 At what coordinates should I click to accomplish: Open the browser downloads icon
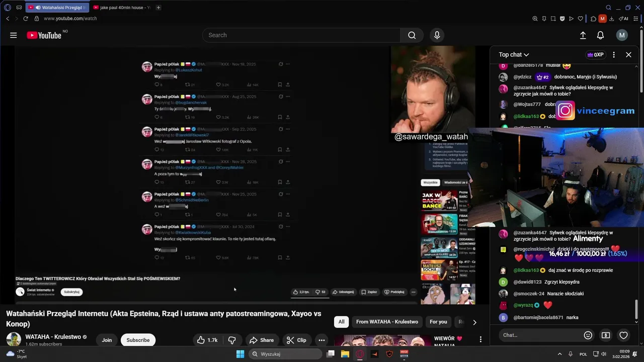pos(611,19)
